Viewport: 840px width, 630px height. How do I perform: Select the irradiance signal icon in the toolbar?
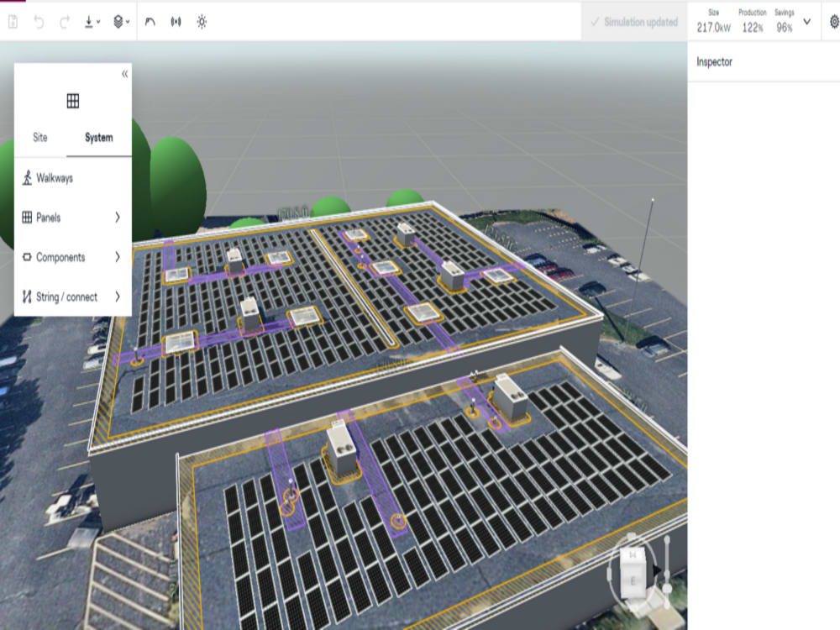(174, 23)
